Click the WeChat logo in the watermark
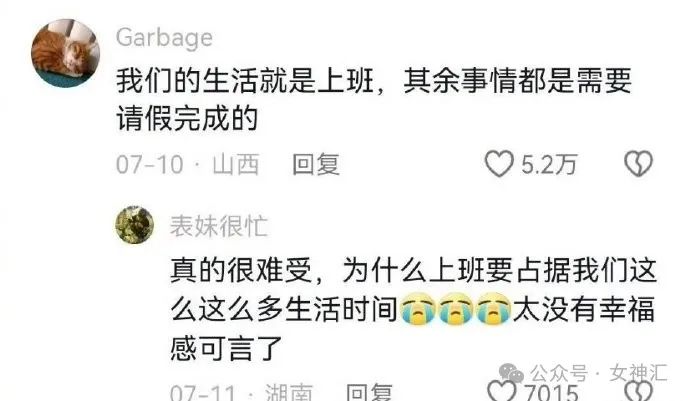This screenshot has height=401, width=690. (x=510, y=374)
